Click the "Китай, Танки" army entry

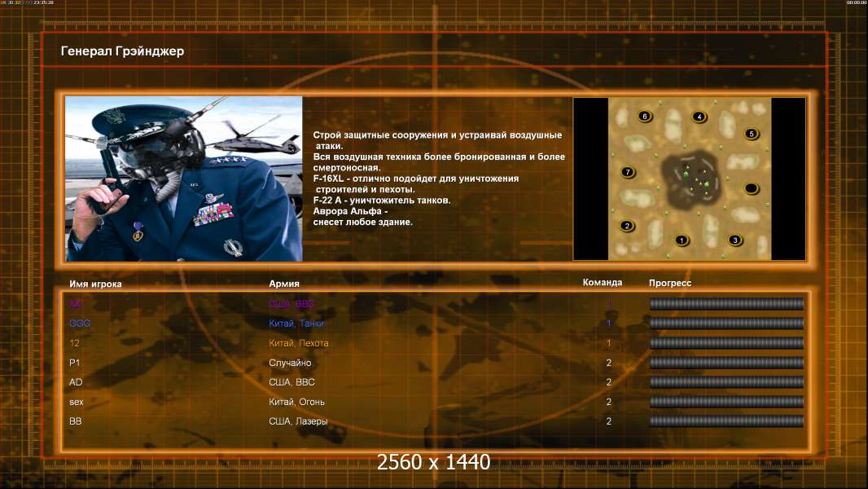[296, 324]
